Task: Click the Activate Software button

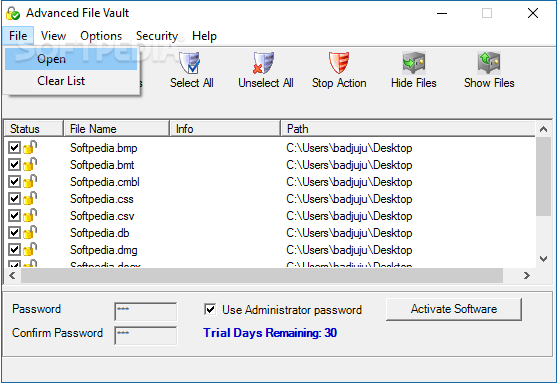Action: pos(454,309)
